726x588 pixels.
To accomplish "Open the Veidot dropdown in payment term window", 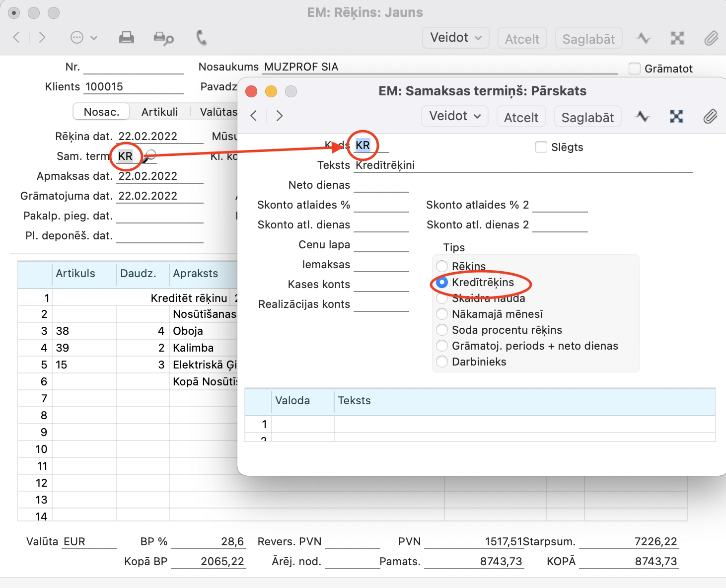I will (455, 116).
